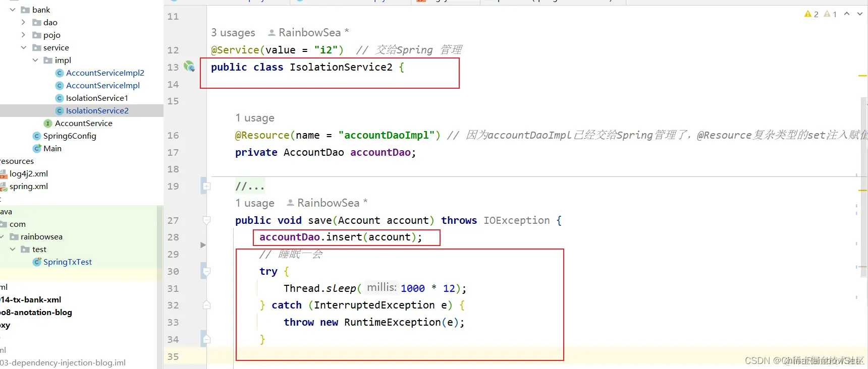Screen dimensions: 868x369
Task: Expand the pojo folder chevron
Action: point(23,35)
